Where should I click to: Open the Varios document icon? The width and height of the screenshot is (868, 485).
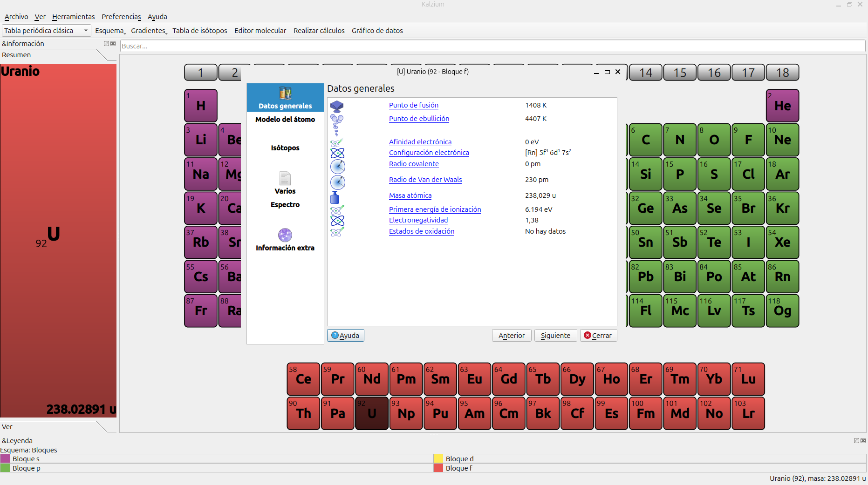pos(285,178)
